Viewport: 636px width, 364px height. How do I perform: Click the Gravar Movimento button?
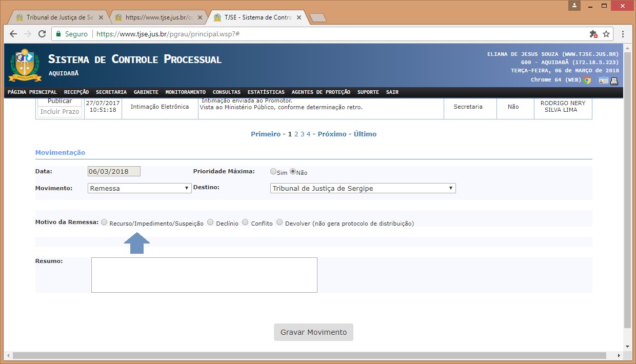pyautogui.click(x=313, y=332)
